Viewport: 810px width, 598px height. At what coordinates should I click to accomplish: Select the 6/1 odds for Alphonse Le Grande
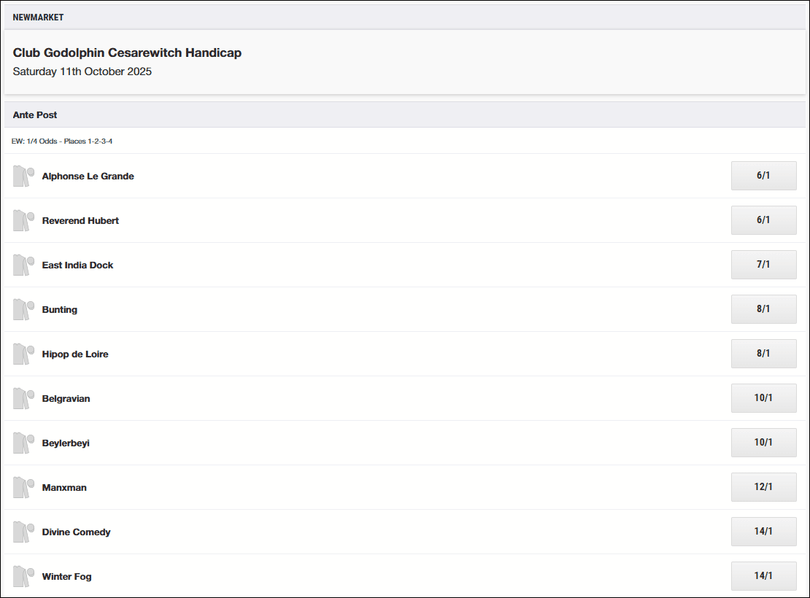click(x=764, y=176)
